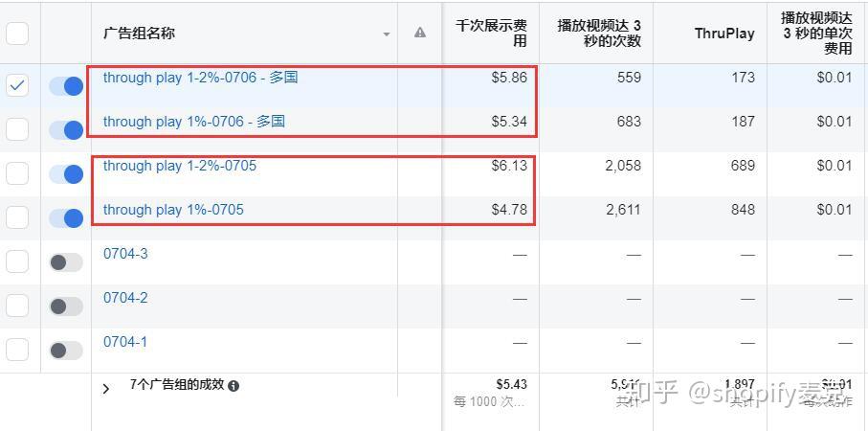Open the through play 1%-0706 - 多国 ad set
This screenshot has height=431, width=868.
coord(193,122)
